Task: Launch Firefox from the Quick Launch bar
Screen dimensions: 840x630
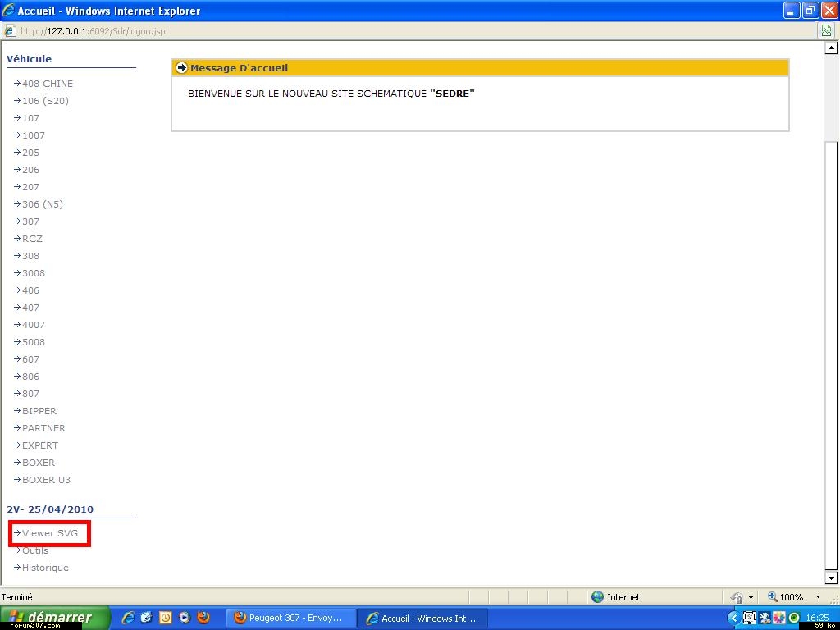Action: coord(203,618)
